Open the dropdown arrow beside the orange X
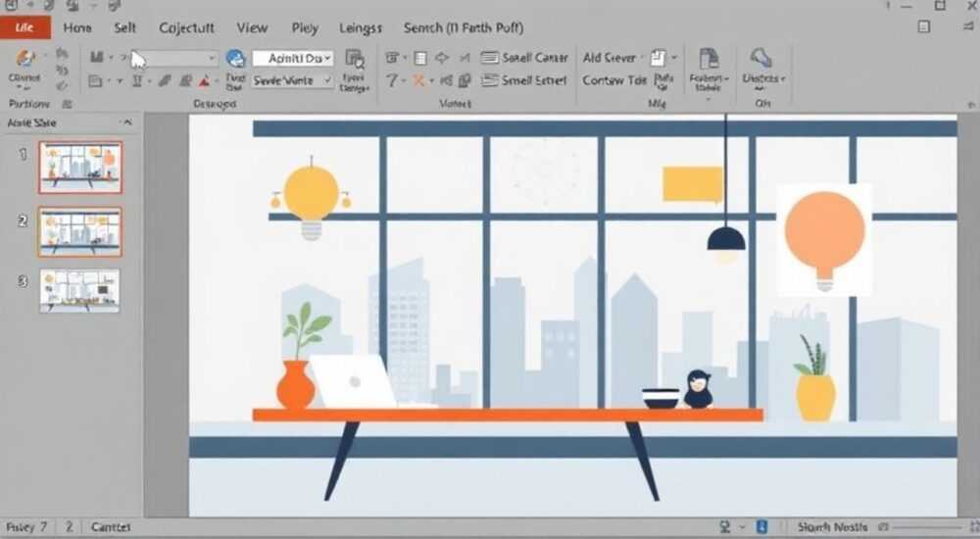This screenshot has height=539, width=980. 430,81
